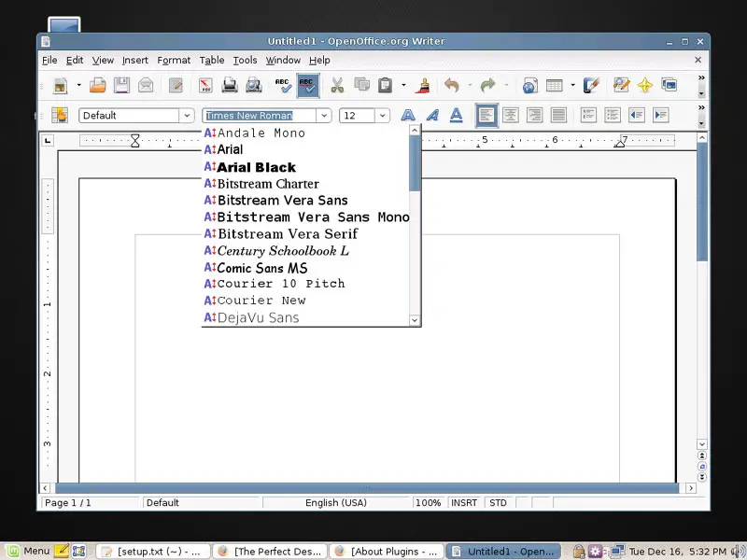Expand the New document dropdown arrow
This screenshot has height=560, width=747.
[79, 86]
